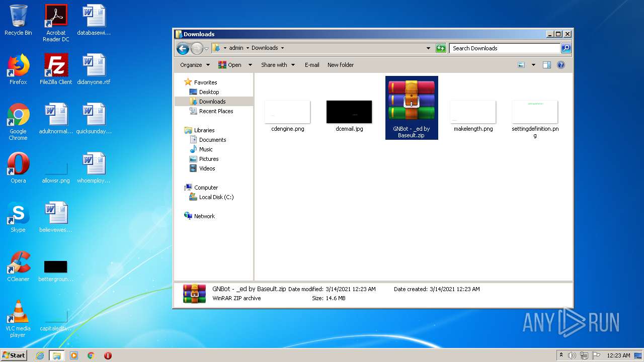
Task: Click in the Search Downloads field
Action: [505, 48]
